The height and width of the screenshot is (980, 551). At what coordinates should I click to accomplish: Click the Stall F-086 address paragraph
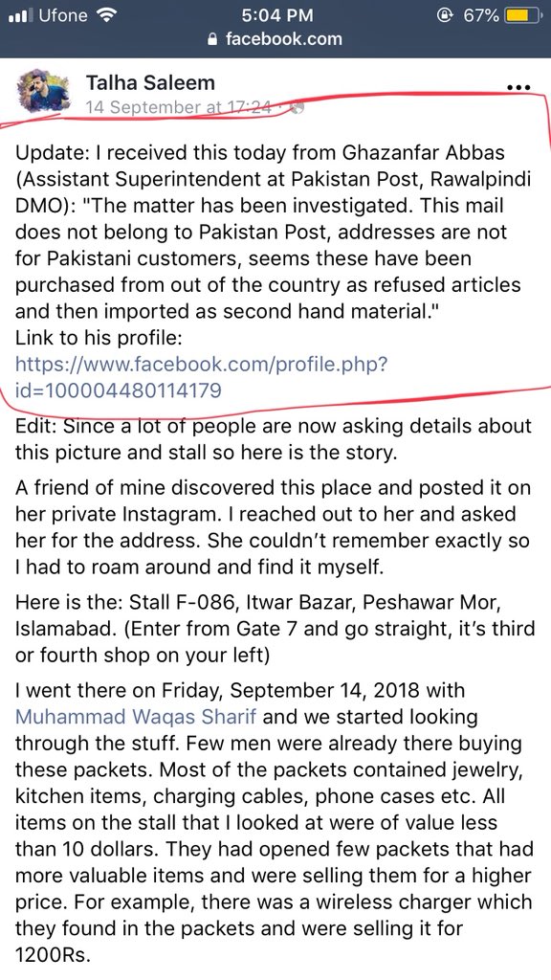[x=275, y=628]
